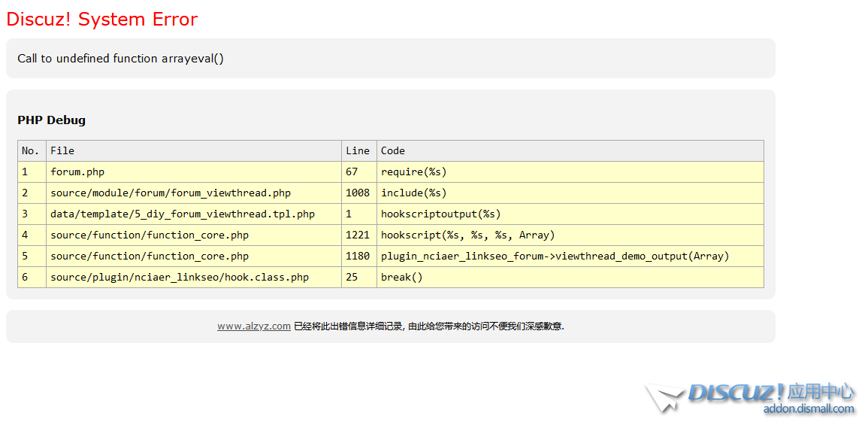868x428 pixels.
Task: Select the forum.php file cell
Action: (x=77, y=172)
